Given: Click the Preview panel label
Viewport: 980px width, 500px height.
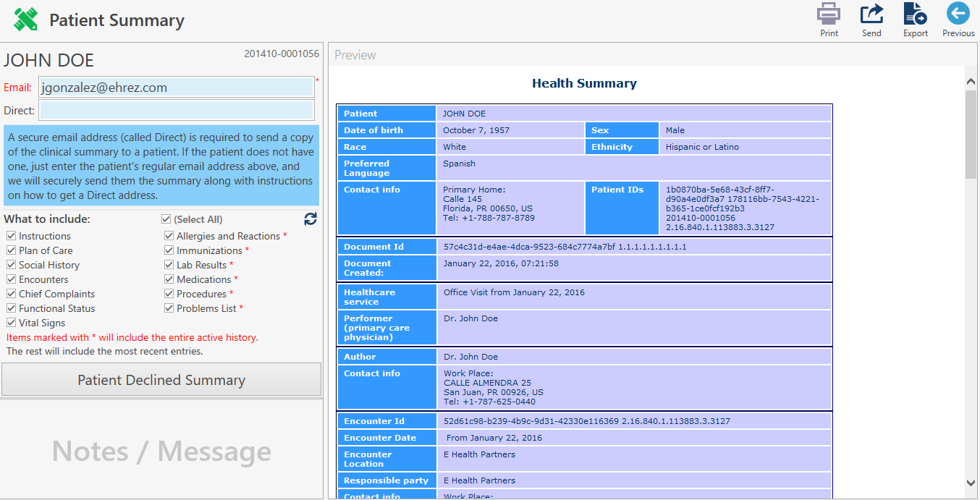Looking at the screenshot, I should tap(355, 55).
